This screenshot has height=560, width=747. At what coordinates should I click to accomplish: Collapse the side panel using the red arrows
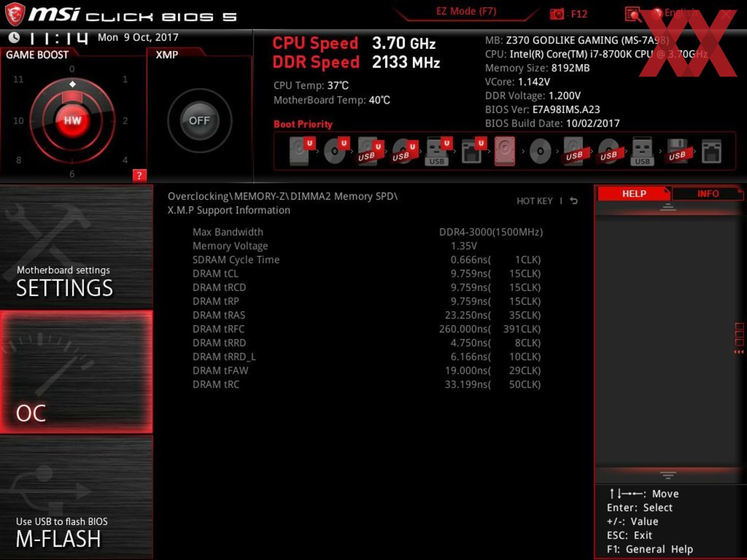(x=739, y=352)
